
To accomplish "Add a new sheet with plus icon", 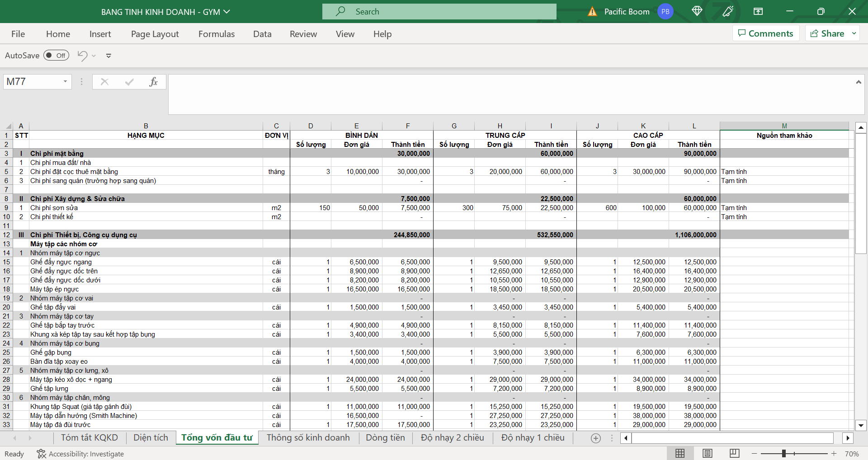I will coord(596,438).
